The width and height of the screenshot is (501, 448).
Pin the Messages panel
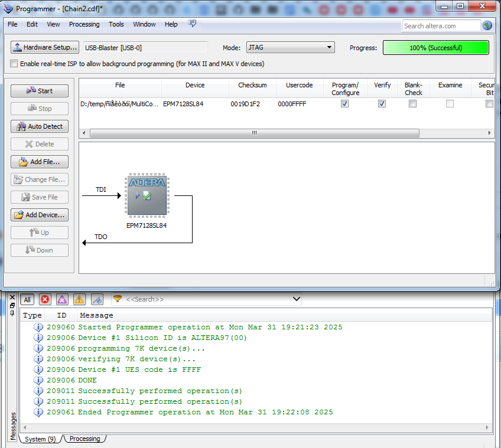pyautogui.click(x=12, y=313)
